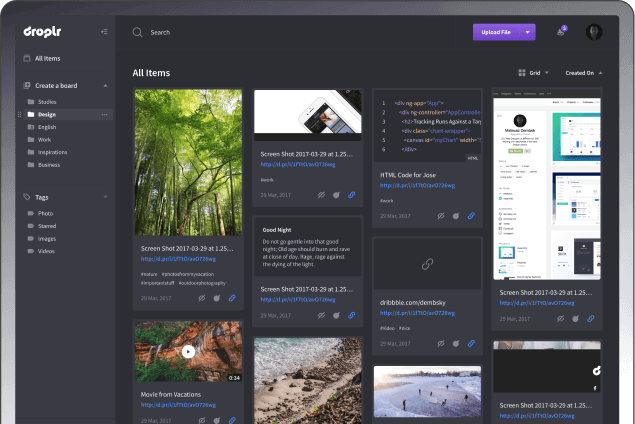Click the #nature tag on forest card

coord(149,274)
